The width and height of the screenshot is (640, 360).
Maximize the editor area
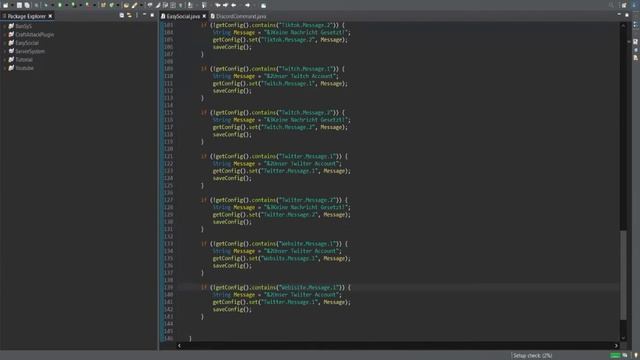627,15
